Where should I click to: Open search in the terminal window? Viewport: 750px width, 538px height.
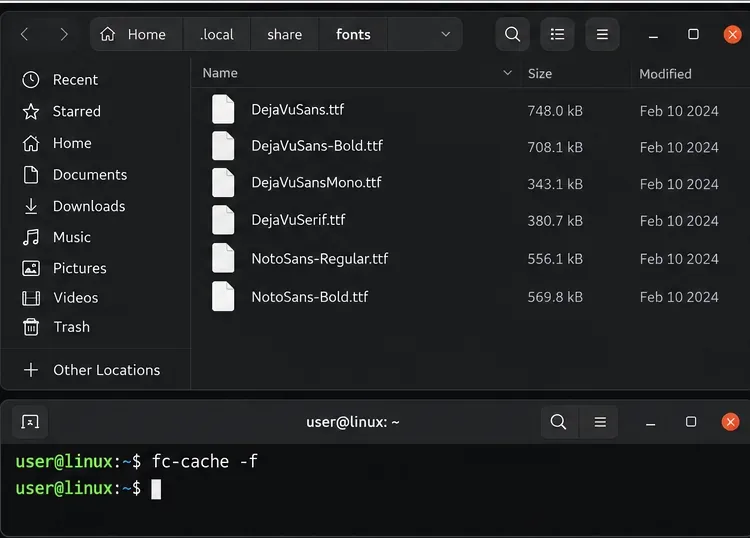coord(558,422)
